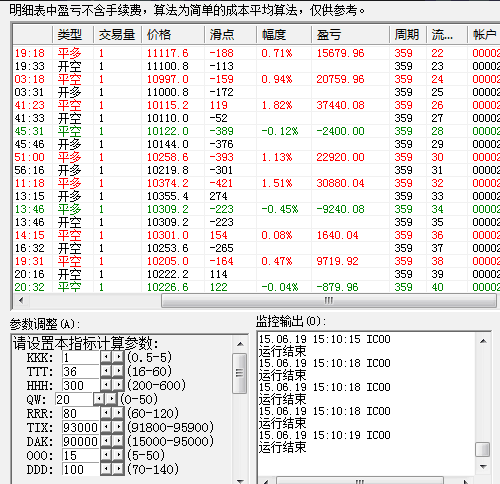This screenshot has height=484, width=500.
Task: Click the QW value field showing 20
Action: click(x=74, y=399)
